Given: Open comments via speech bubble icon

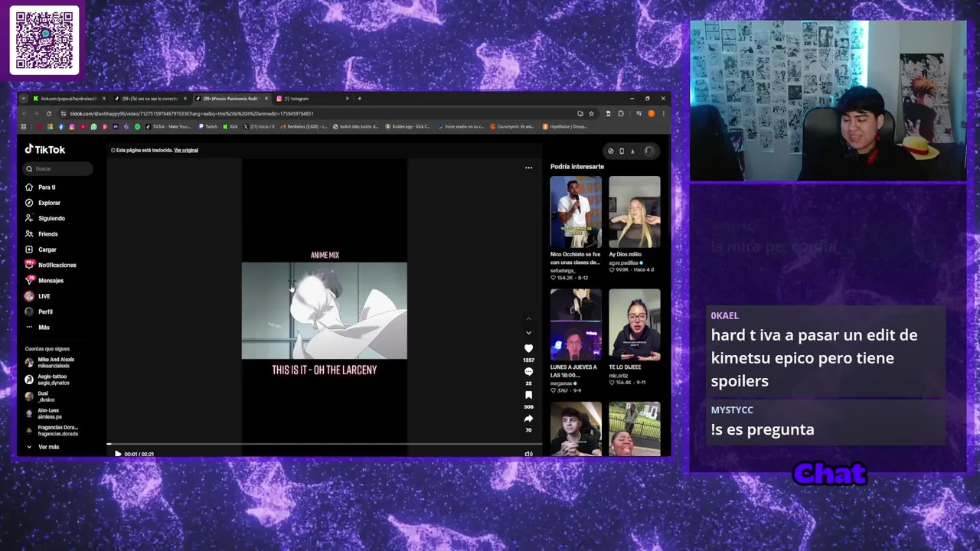Looking at the screenshot, I should pos(528,372).
